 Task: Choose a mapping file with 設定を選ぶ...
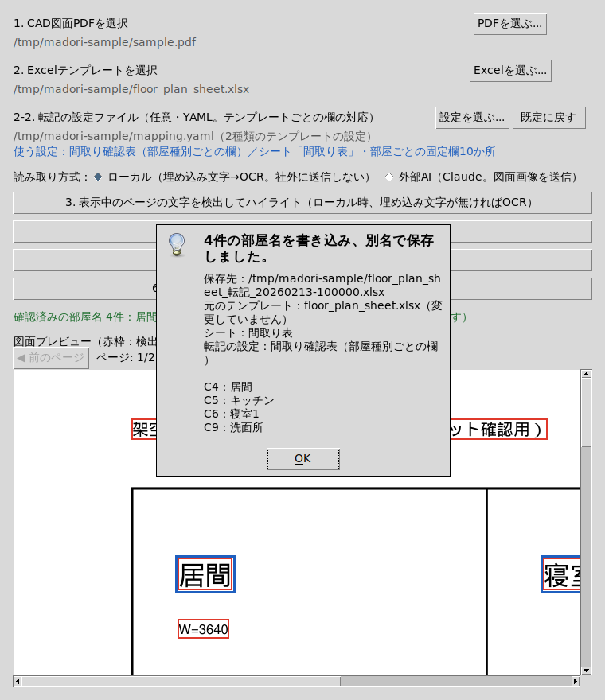472,118
